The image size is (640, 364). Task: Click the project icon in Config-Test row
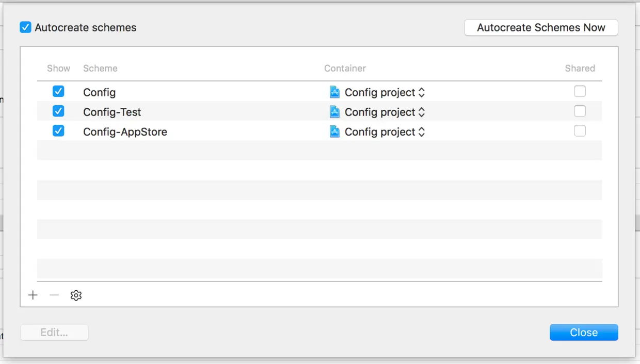(335, 112)
